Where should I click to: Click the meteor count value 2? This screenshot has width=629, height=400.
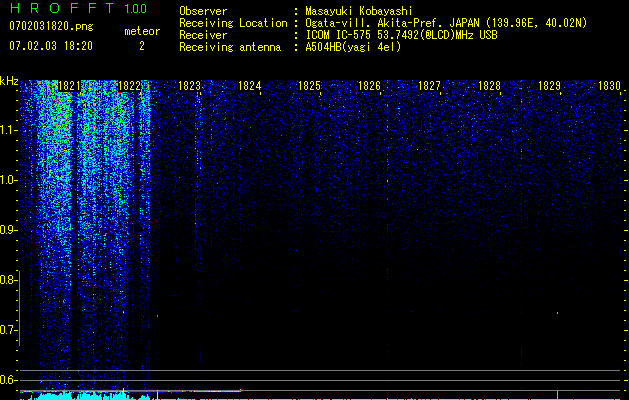[x=142, y=46]
